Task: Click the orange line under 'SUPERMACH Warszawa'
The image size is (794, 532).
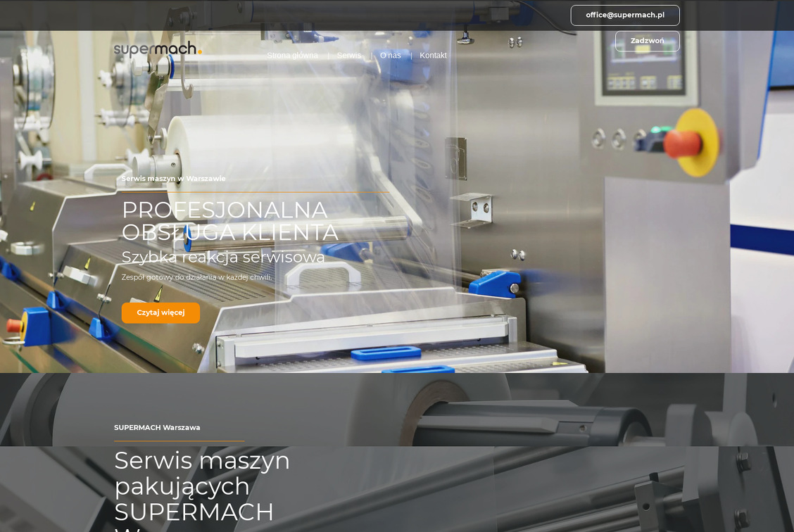Action: (x=179, y=441)
